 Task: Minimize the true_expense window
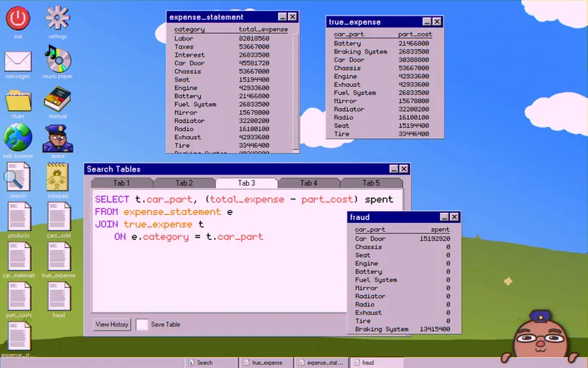tap(427, 22)
